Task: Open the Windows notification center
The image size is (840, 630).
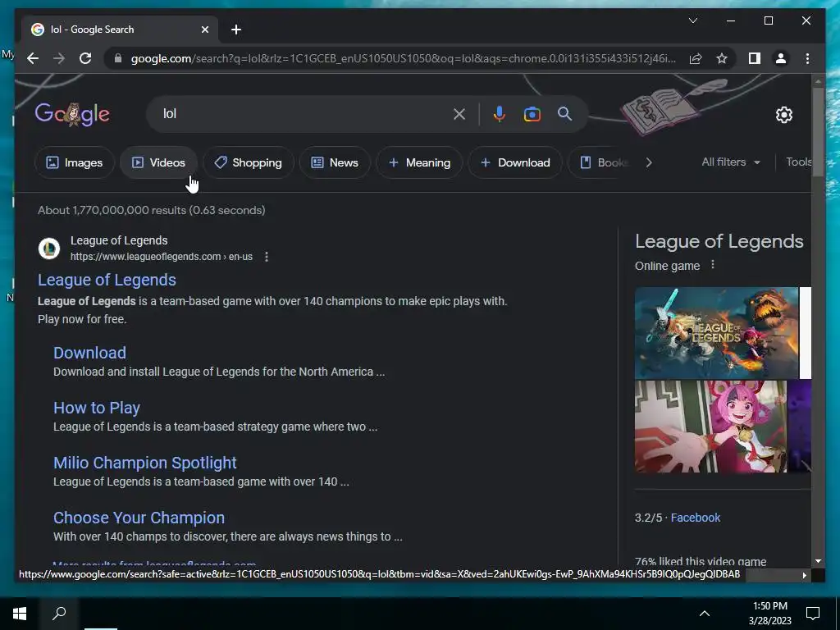Action: click(x=813, y=614)
